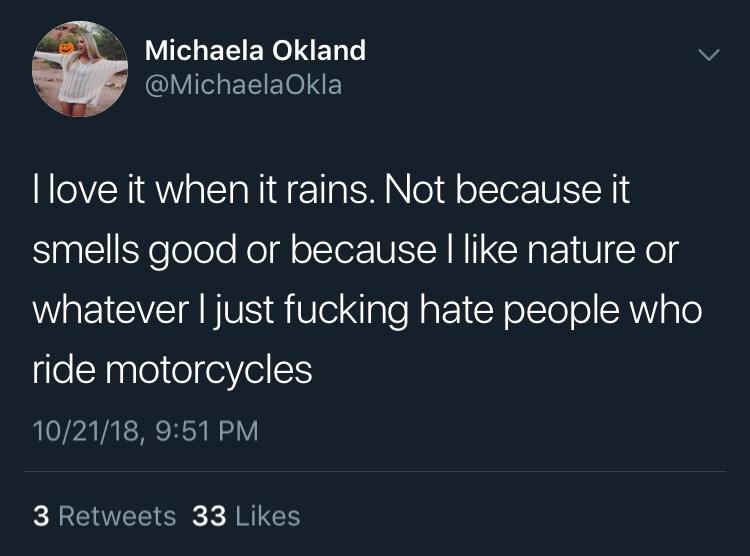
Task: Select the tweet body text
Action: click(367, 280)
